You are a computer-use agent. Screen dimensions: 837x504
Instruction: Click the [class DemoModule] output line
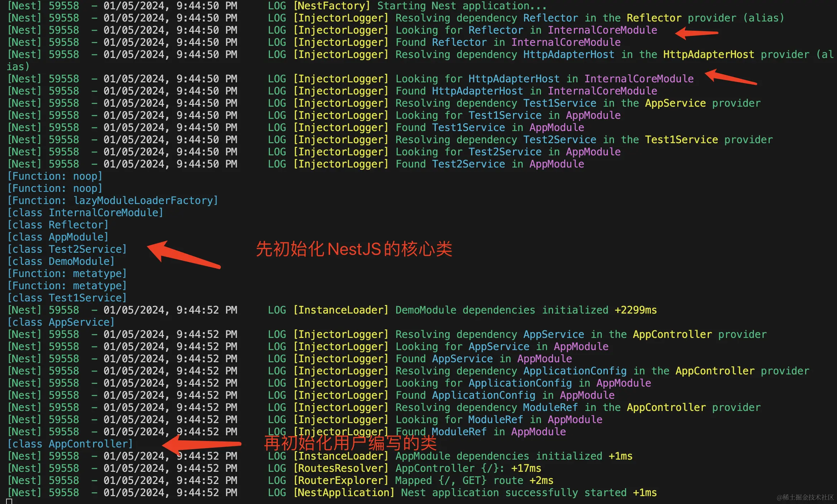(61, 261)
